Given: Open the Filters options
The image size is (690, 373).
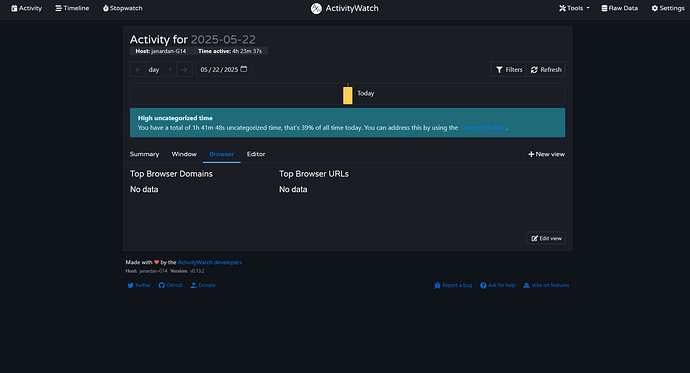Looking at the screenshot, I should [x=509, y=69].
